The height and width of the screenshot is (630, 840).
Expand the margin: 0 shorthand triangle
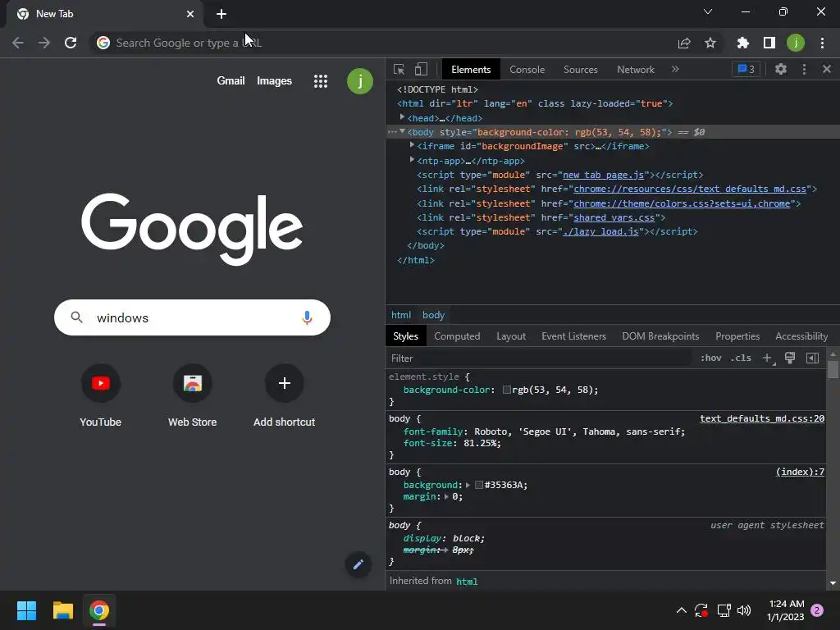point(446,496)
